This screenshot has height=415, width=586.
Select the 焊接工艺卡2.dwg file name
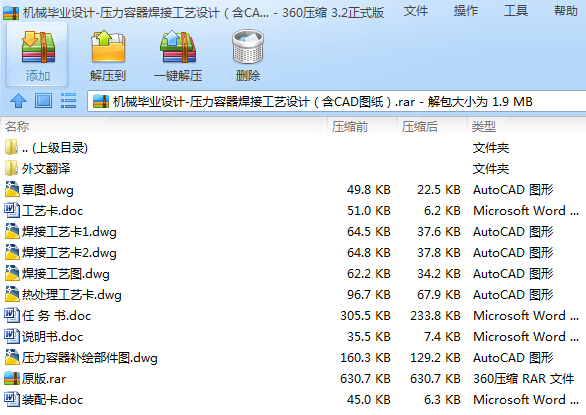pyautogui.click(x=69, y=253)
